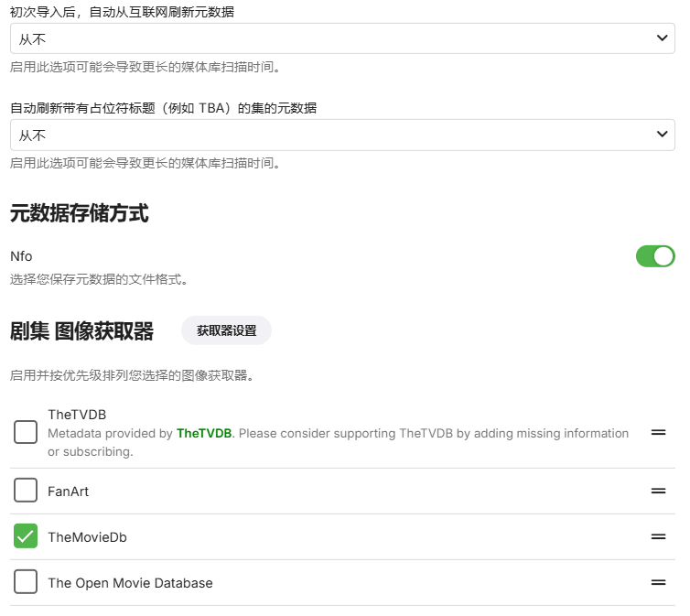Click the TheTVDB drag handle icon
This screenshot has width=690, height=616.
click(658, 432)
